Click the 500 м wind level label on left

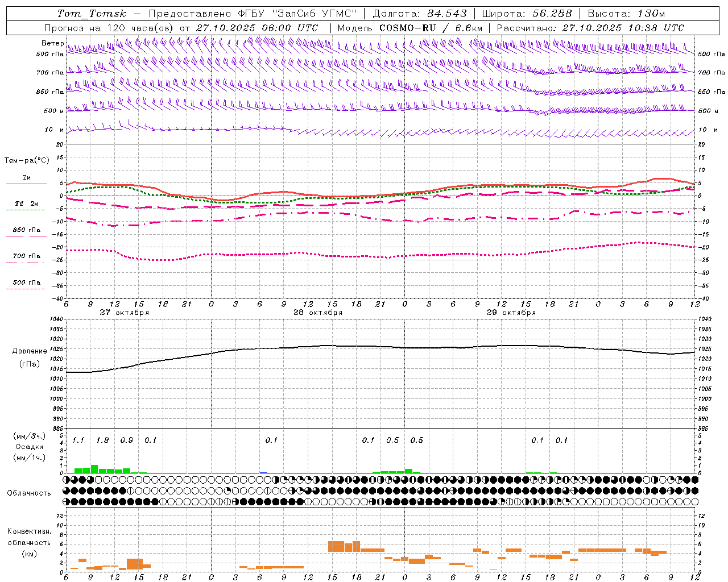tap(54, 111)
